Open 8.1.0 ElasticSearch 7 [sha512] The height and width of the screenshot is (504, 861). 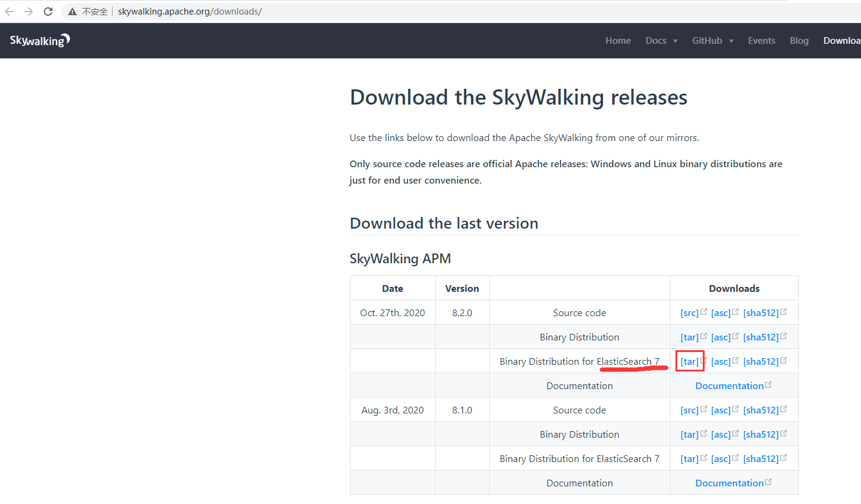(x=761, y=459)
